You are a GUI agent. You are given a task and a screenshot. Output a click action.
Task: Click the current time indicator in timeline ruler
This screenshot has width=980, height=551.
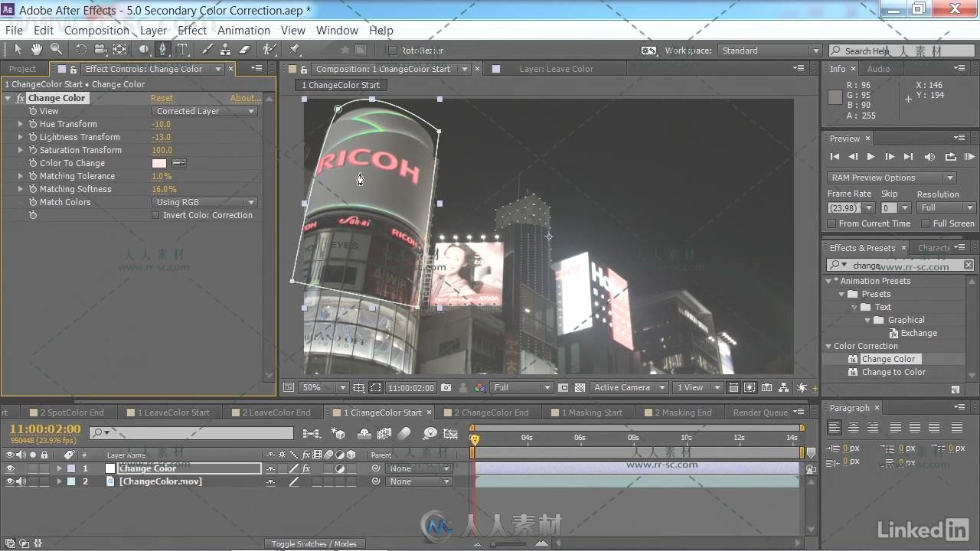point(474,439)
